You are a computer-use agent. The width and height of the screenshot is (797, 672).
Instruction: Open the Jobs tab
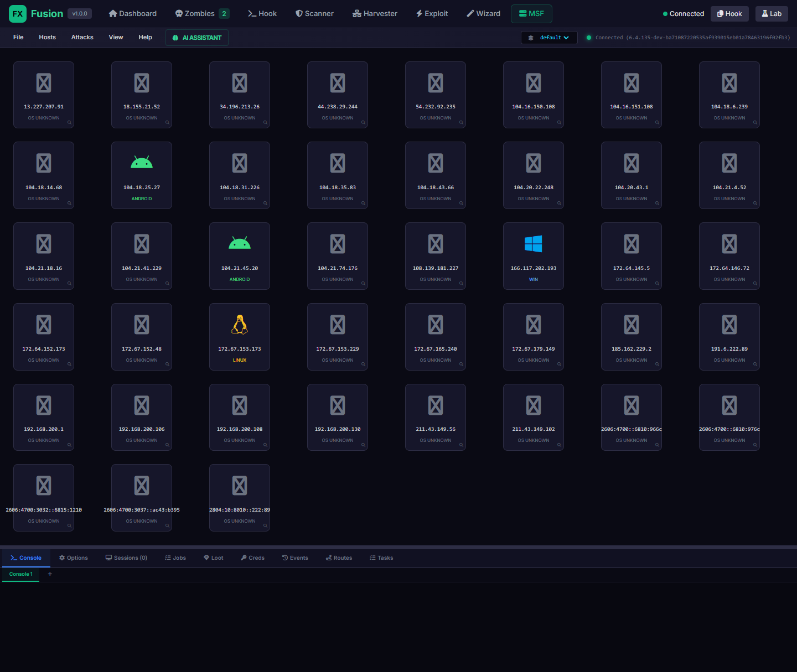coord(175,558)
